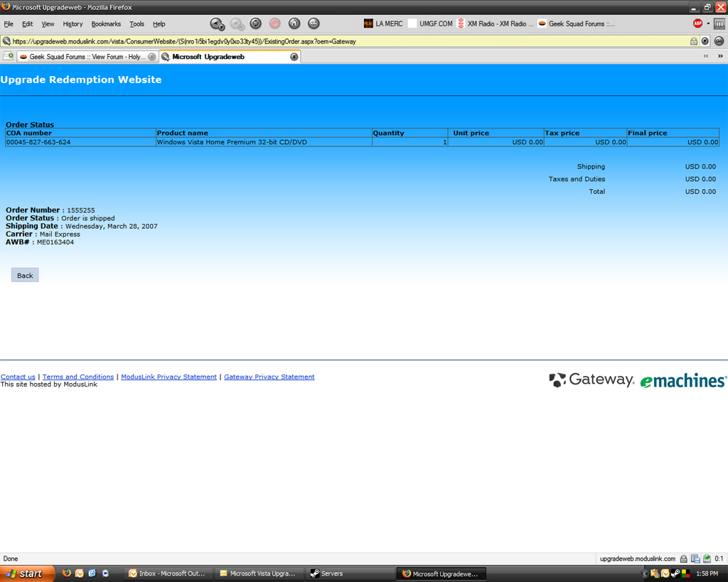Click the Outlook icon in system tray

[665, 573]
